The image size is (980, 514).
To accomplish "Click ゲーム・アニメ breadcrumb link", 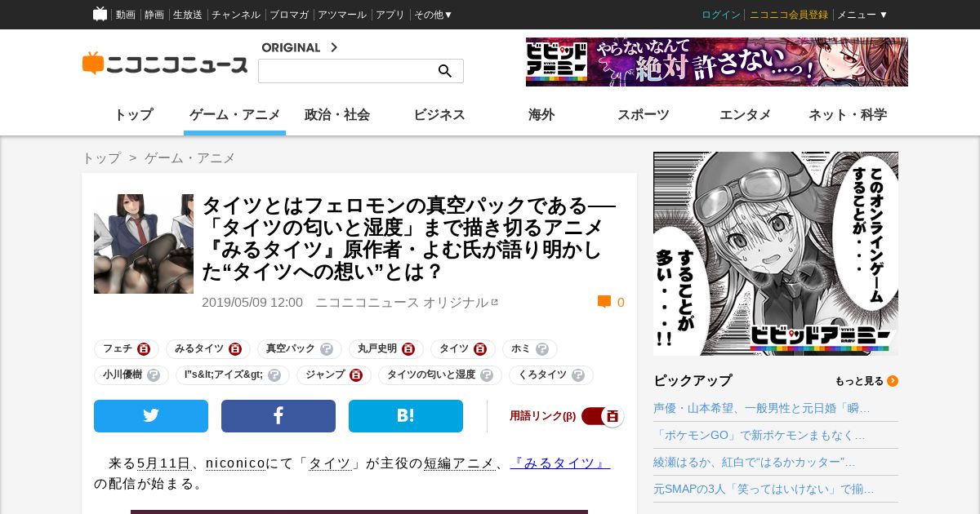I will 189,158.
